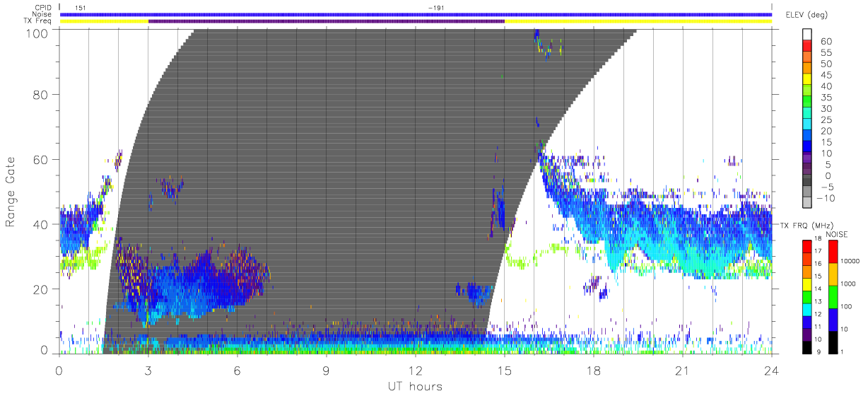Click the '3' tick on UT hours axis
The image size is (868, 401).
(x=148, y=370)
